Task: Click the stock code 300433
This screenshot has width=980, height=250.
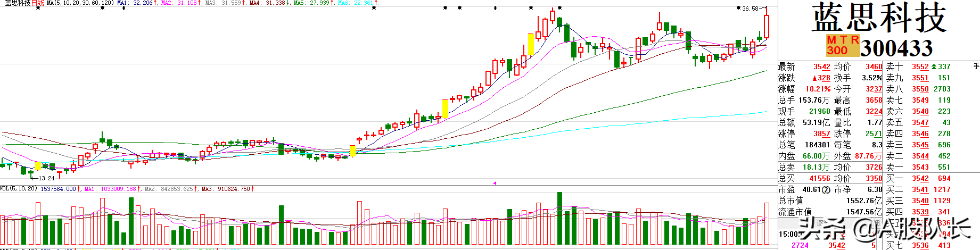Action: coord(897,48)
